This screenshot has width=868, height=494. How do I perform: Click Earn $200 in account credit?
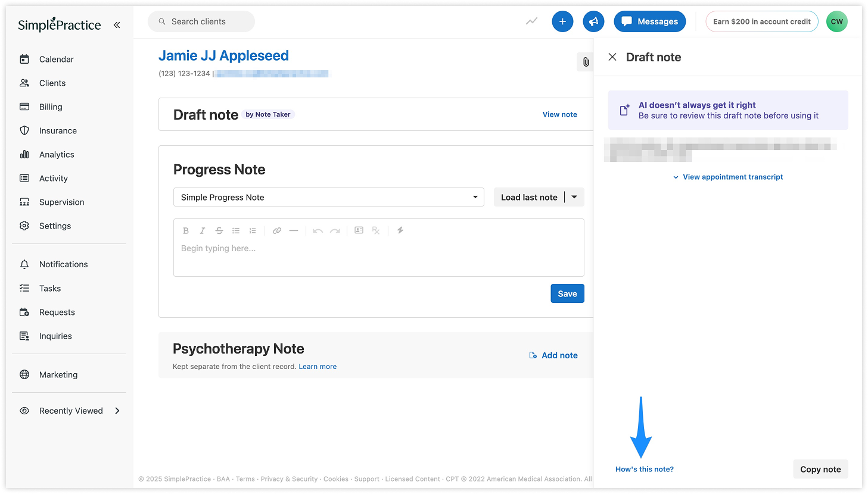pyautogui.click(x=762, y=21)
